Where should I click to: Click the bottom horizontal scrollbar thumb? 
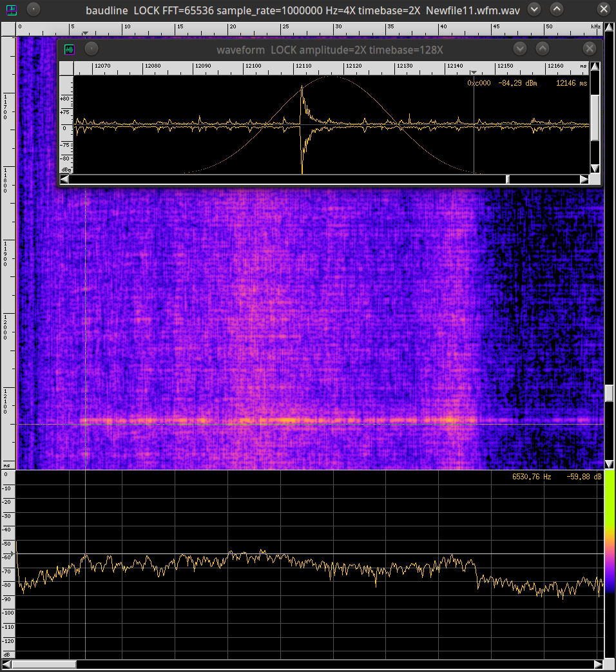(44, 664)
